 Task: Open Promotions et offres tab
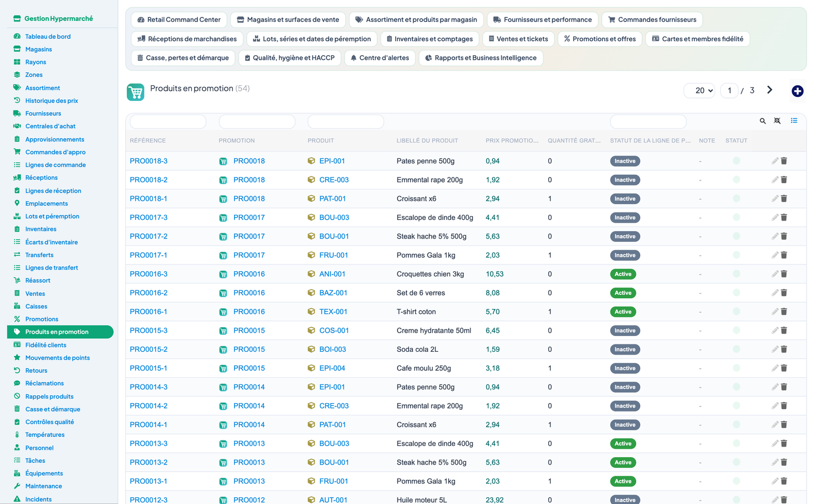click(x=600, y=39)
